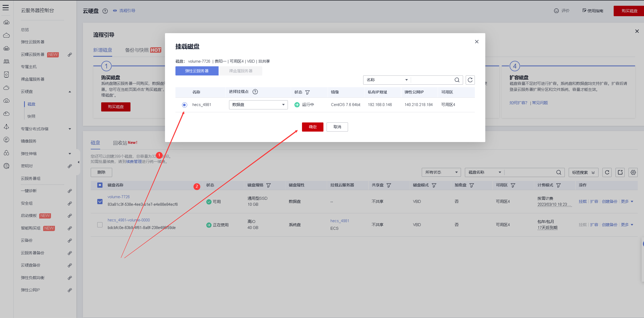The height and width of the screenshot is (318, 644).
Task: Open the disk list settings gear icon
Action: click(x=633, y=172)
